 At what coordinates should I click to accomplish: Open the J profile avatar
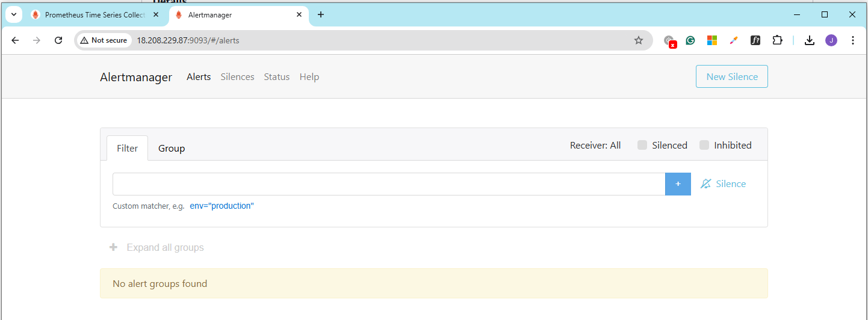tap(831, 40)
